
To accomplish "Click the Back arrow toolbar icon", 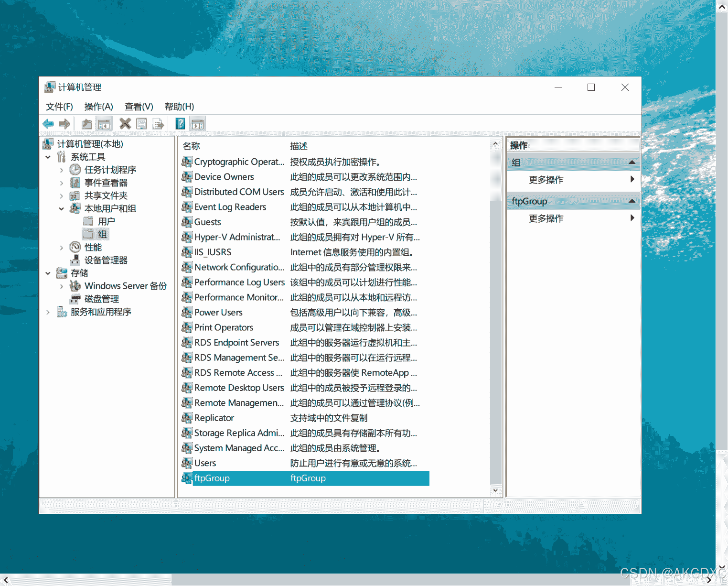I will coord(48,124).
